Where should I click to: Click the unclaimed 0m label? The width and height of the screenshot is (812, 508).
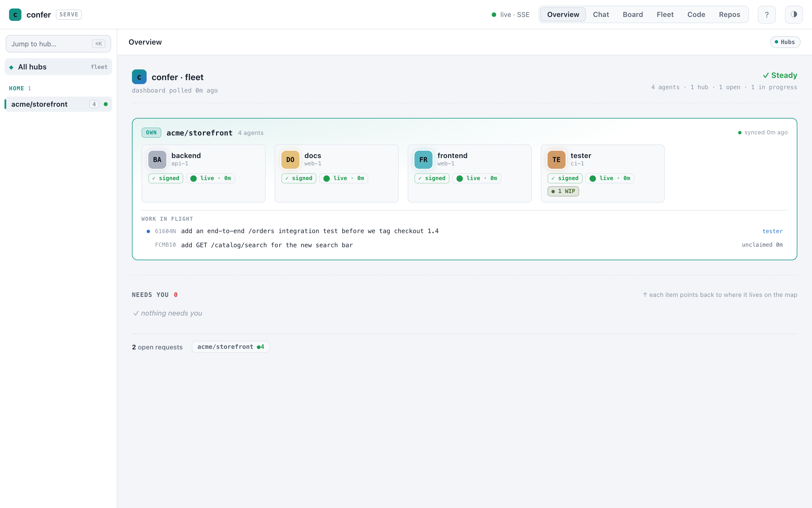click(x=762, y=245)
